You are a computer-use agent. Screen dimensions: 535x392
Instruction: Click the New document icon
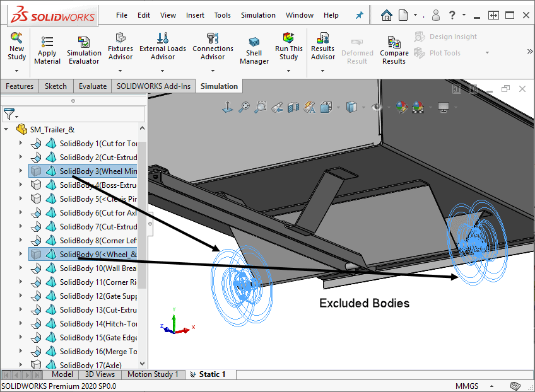[x=403, y=15]
